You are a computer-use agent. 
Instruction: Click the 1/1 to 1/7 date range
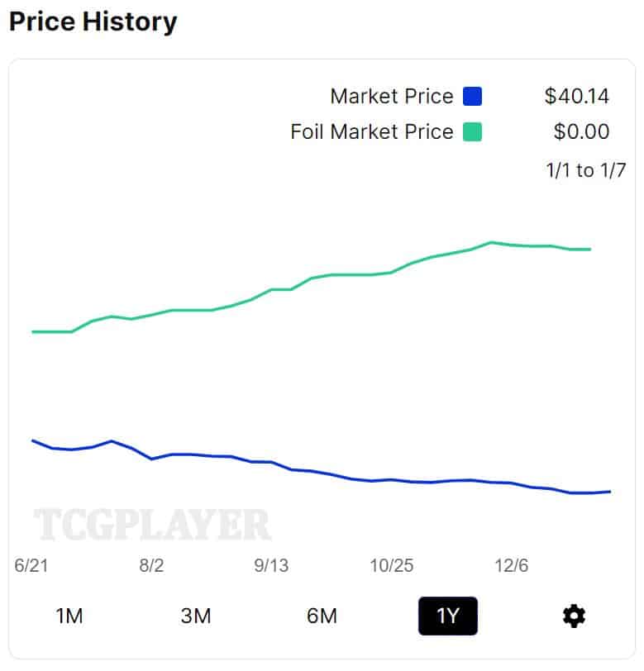(585, 171)
